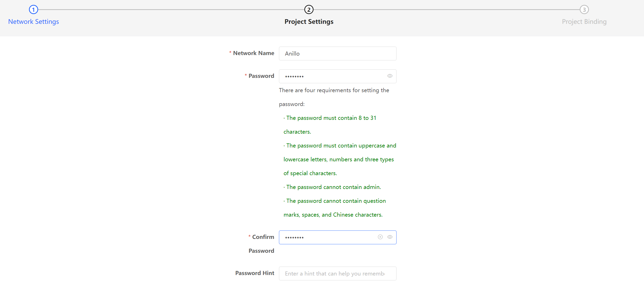This screenshot has width=644, height=285.
Task: Click the Password field label
Action: click(261, 76)
